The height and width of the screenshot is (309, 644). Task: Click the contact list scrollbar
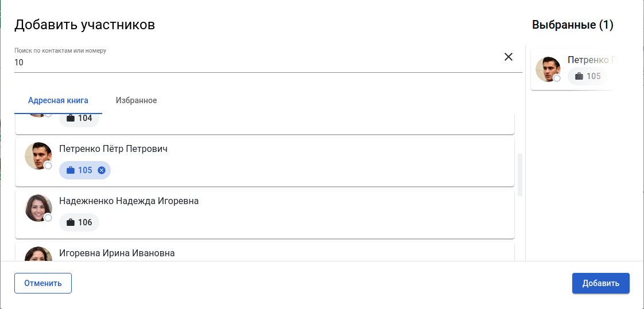[520, 174]
